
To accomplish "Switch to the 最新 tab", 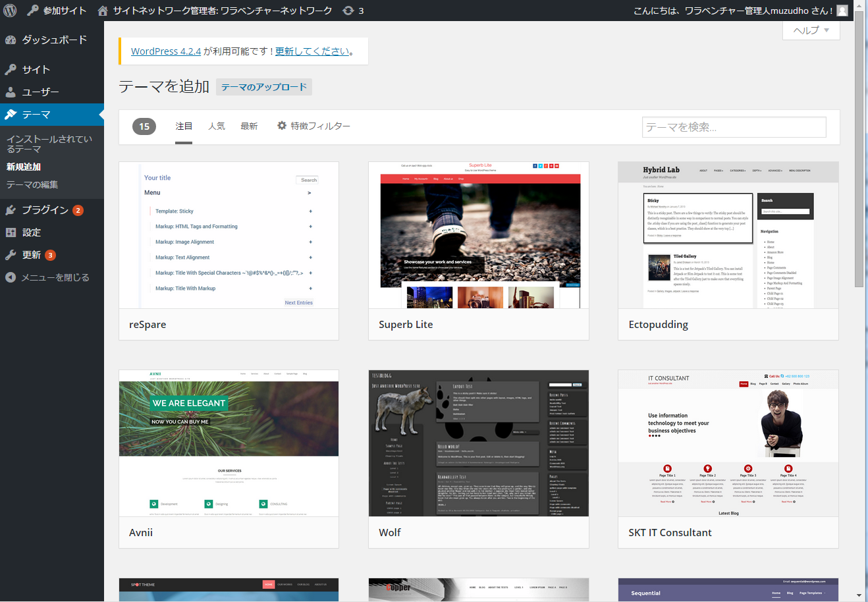I will 249,126.
